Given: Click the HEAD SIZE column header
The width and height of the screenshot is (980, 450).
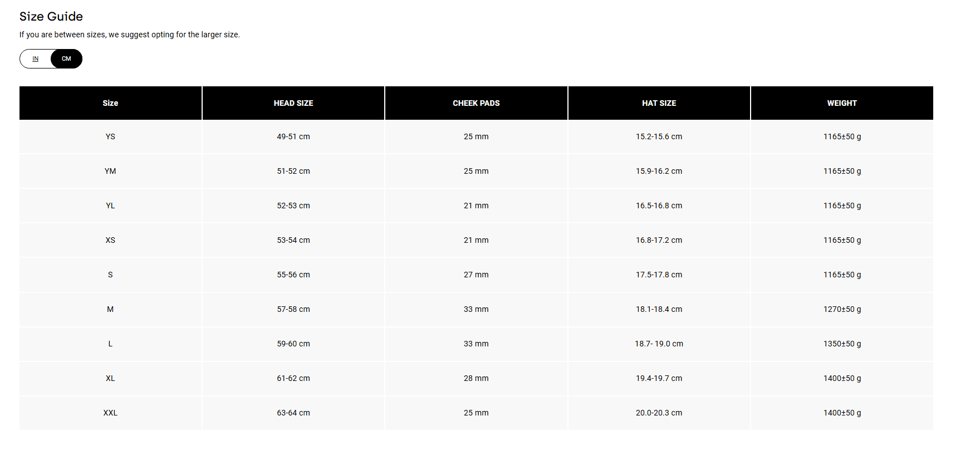Looking at the screenshot, I should (293, 103).
